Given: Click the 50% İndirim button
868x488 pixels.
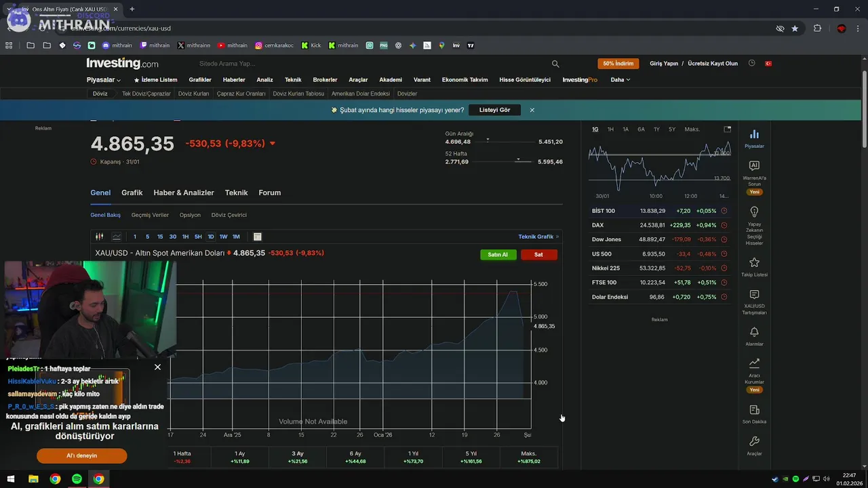Looking at the screenshot, I should [618, 63].
